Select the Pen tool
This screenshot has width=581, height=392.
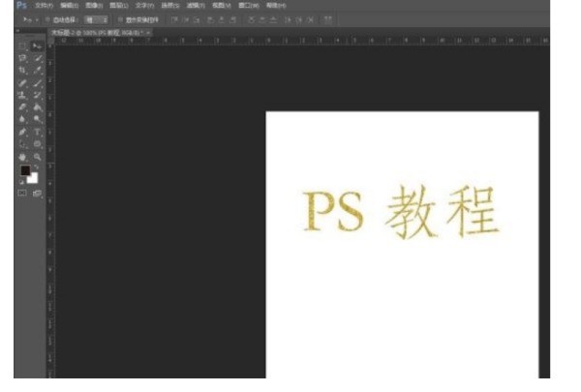[x=23, y=132]
